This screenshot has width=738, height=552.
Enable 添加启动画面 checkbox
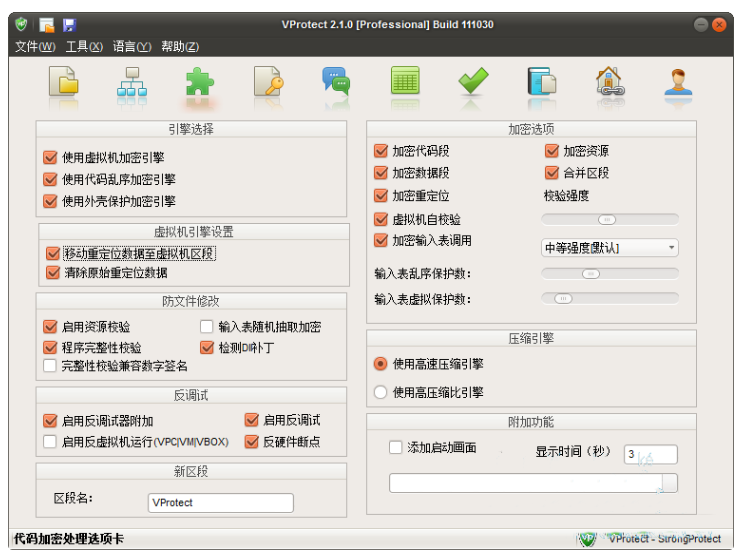(396, 448)
